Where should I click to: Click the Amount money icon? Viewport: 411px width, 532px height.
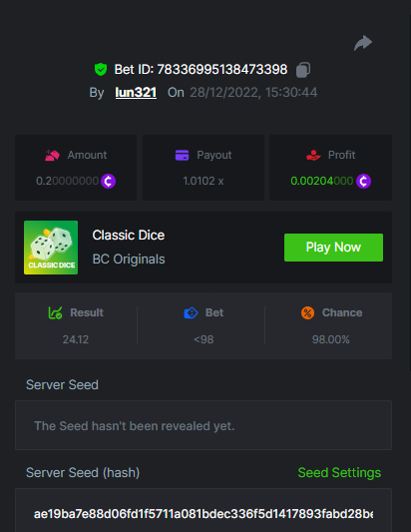coord(52,155)
